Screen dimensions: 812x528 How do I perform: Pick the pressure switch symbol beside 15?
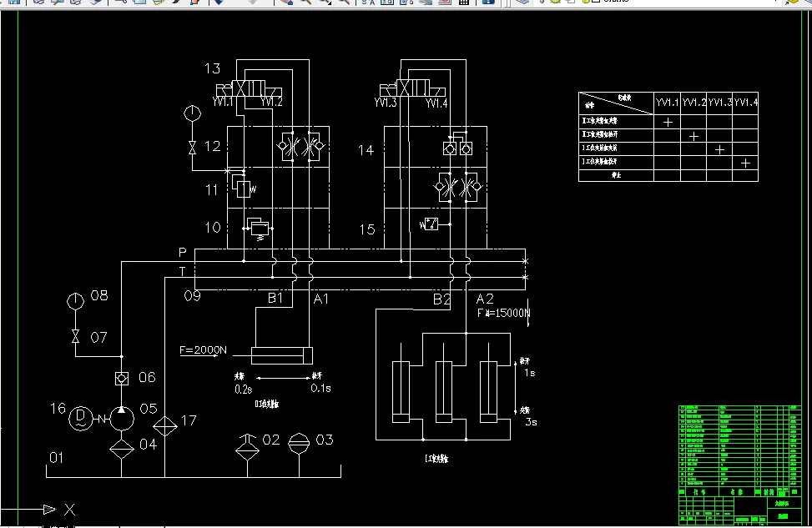click(x=430, y=224)
